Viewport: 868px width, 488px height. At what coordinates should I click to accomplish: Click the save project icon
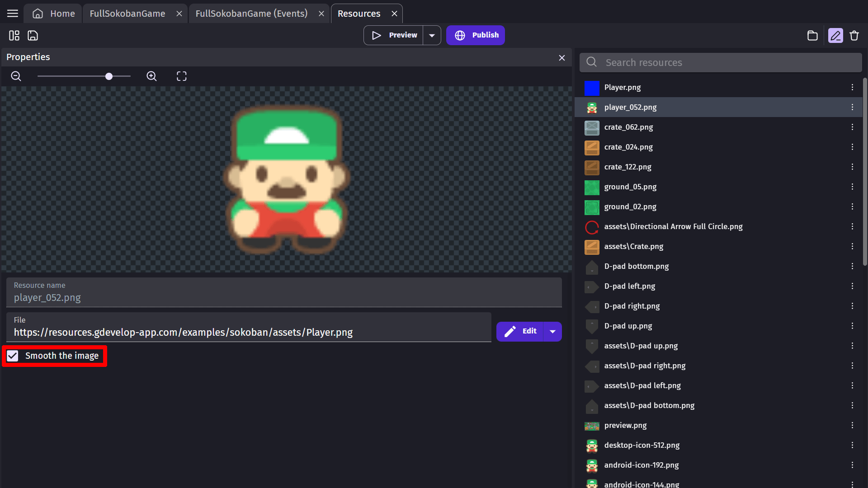(33, 35)
